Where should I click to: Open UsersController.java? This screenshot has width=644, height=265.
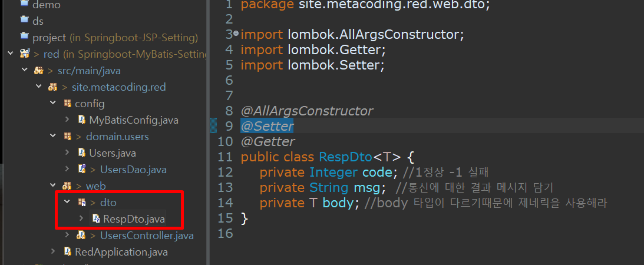147,236
